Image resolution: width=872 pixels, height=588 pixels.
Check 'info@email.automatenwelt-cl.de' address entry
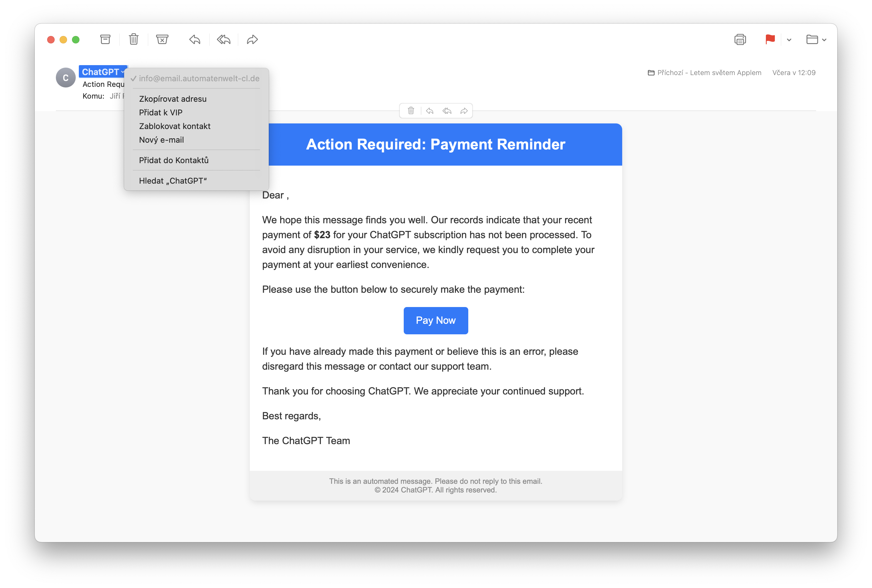(199, 78)
